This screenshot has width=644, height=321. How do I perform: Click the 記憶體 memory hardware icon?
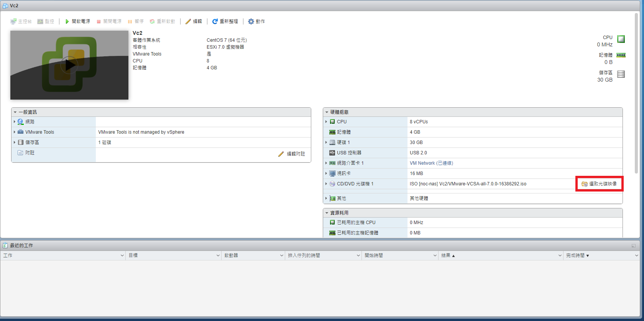[x=332, y=132]
